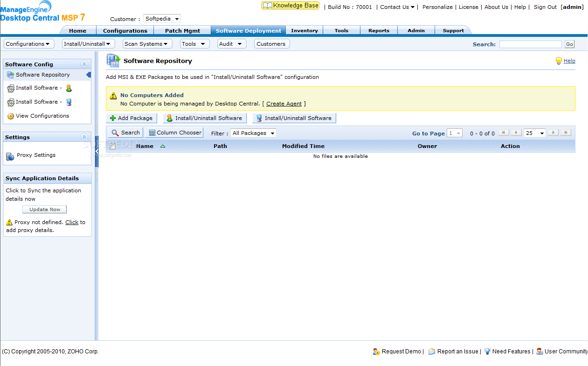This screenshot has width=588, height=366.
Task: Switch to the Home tab
Action: [x=78, y=30]
